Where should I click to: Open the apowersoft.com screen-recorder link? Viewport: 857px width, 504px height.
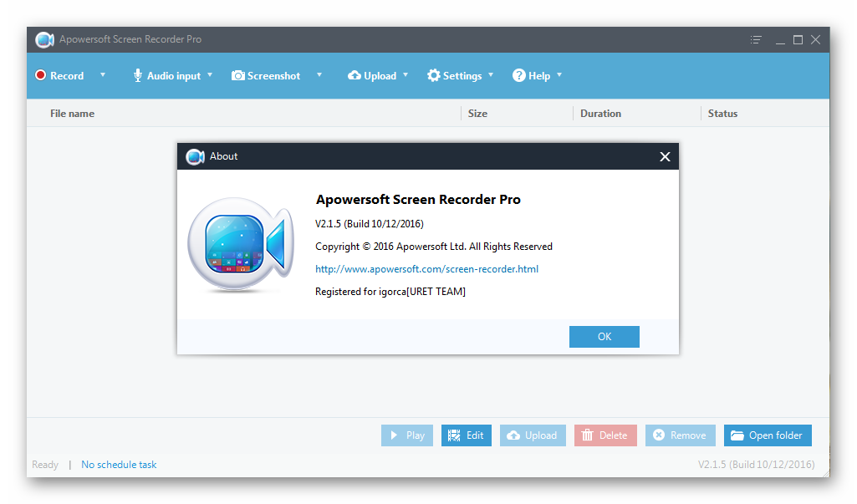tap(427, 269)
